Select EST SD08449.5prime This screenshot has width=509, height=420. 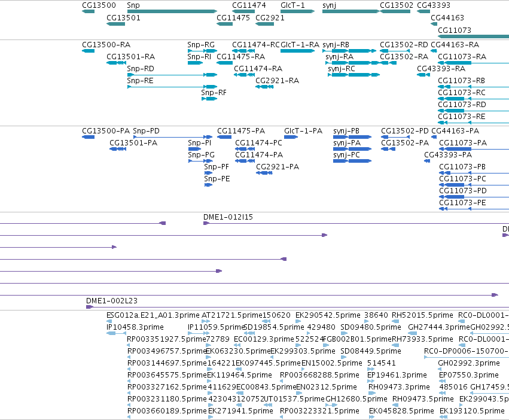[343, 357]
